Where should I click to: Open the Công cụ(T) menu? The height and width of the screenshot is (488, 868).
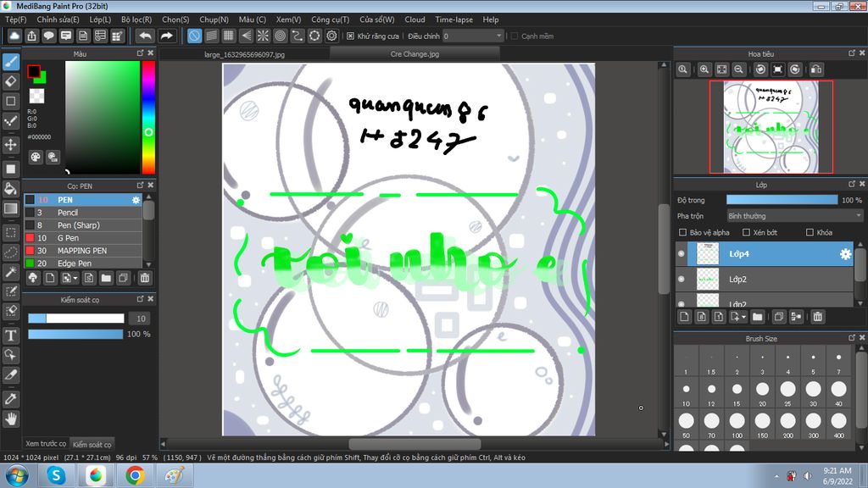click(330, 19)
